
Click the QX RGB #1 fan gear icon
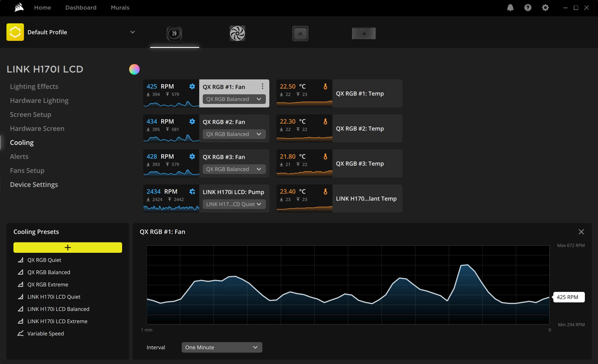(x=192, y=86)
